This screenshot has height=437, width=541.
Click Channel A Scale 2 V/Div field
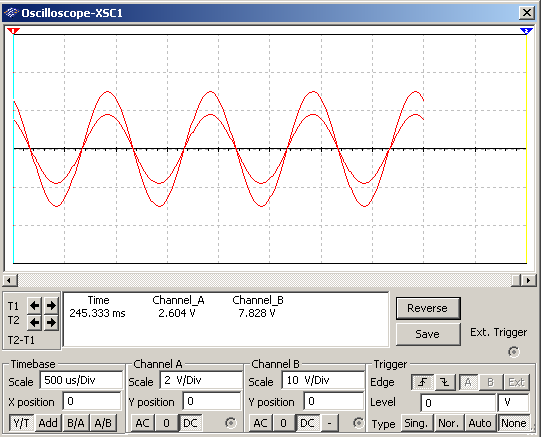pos(201,380)
